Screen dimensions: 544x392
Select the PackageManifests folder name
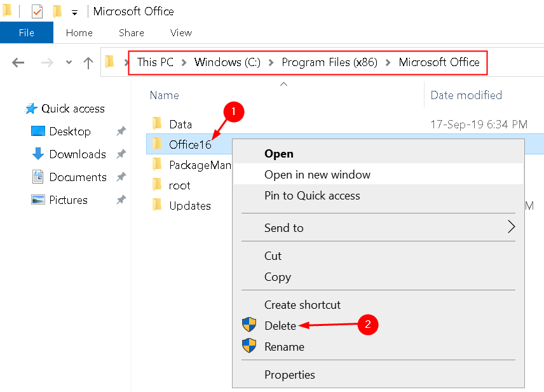200,165
